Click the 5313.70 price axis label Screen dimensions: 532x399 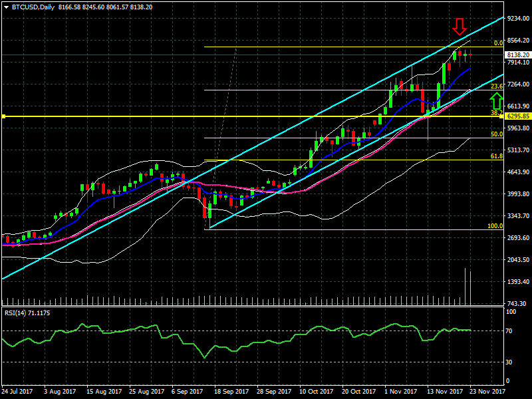tap(518, 150)
